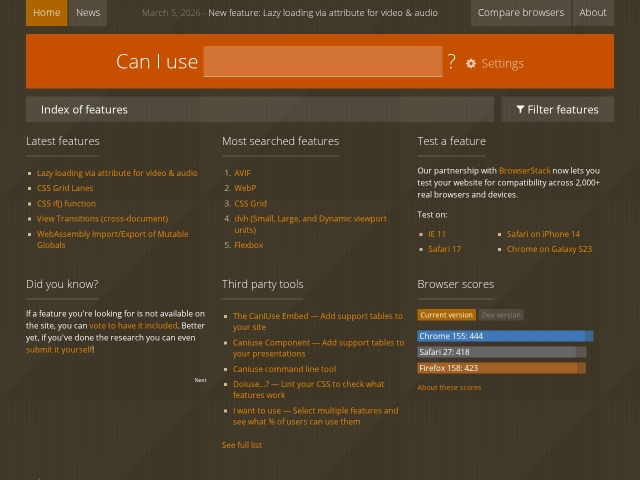Image resolution: width=640 pixels, height=480 pixels.
Task: Click the Third party tools heading
Action: coord(262,284)
